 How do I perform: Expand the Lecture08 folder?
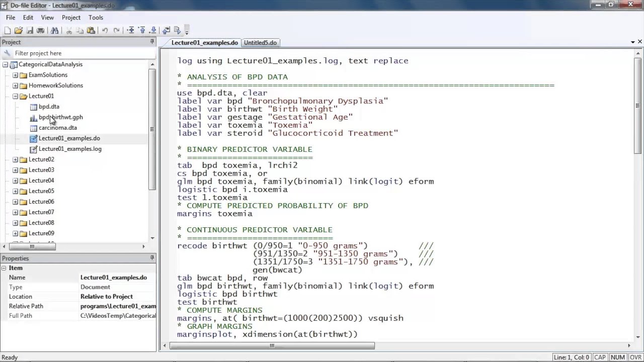coord(16,223)
